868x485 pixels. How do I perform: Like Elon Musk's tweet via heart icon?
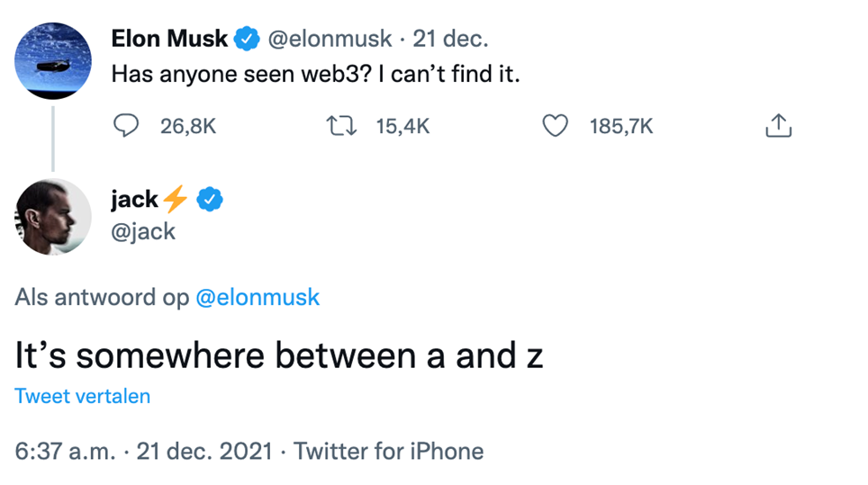coord(556,127)
